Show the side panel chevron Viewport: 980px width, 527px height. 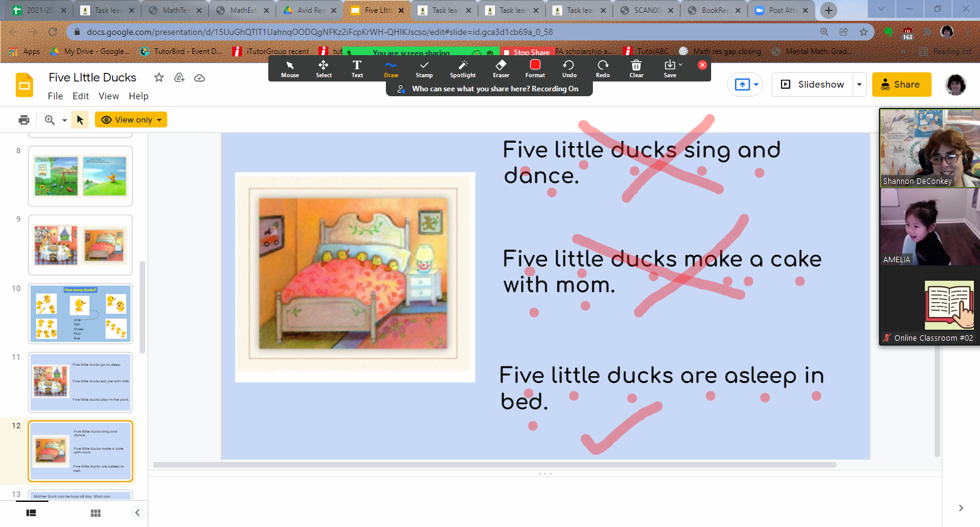[x=960, y=508]
